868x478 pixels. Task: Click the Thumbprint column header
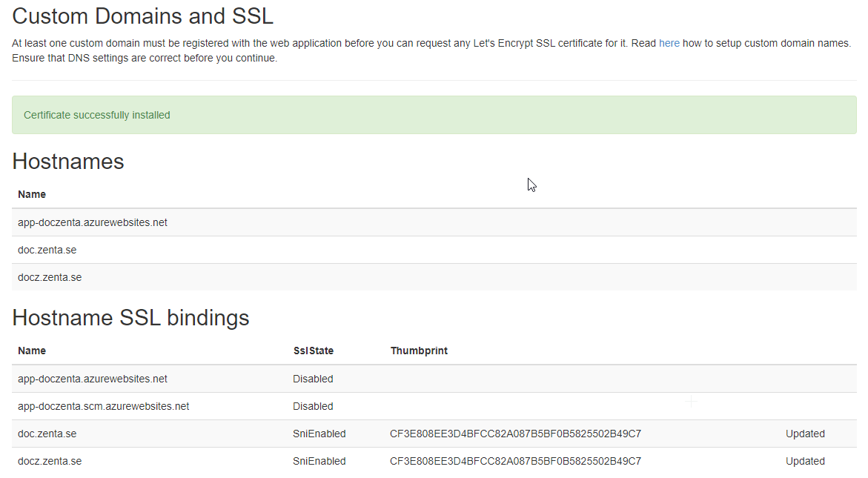click(419, 351)
